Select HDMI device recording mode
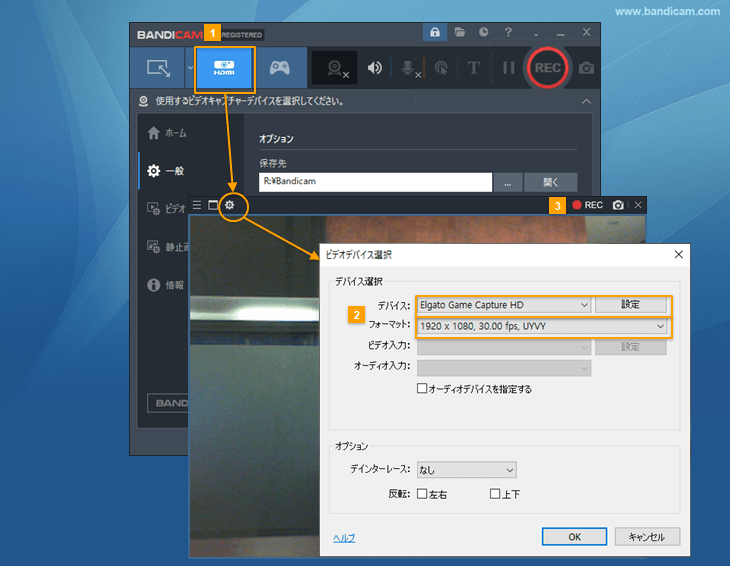The image size is (730, 566). tap(224, 68)
